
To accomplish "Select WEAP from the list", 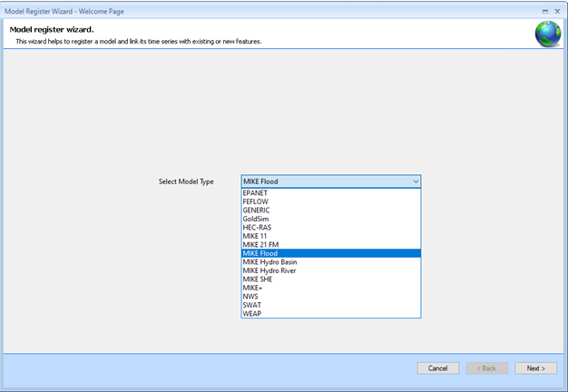I will click(331, 314).
